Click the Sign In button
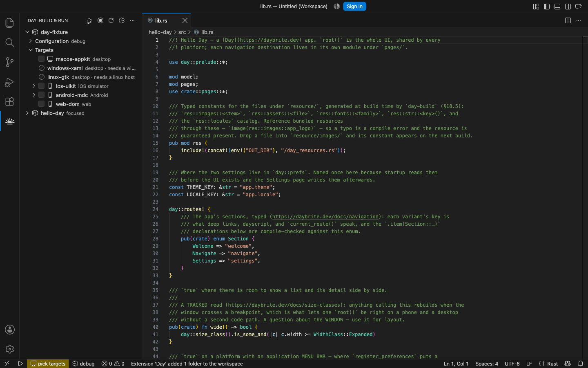The image size is (588, 368). [x=354, y=7]
